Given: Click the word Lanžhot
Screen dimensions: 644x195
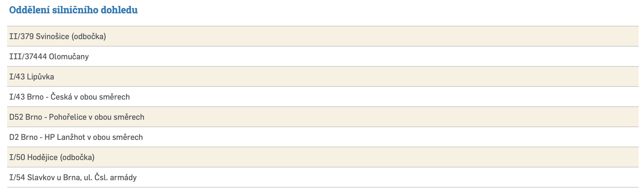Looking at the screenshot, I should click(x=71, y=137).
